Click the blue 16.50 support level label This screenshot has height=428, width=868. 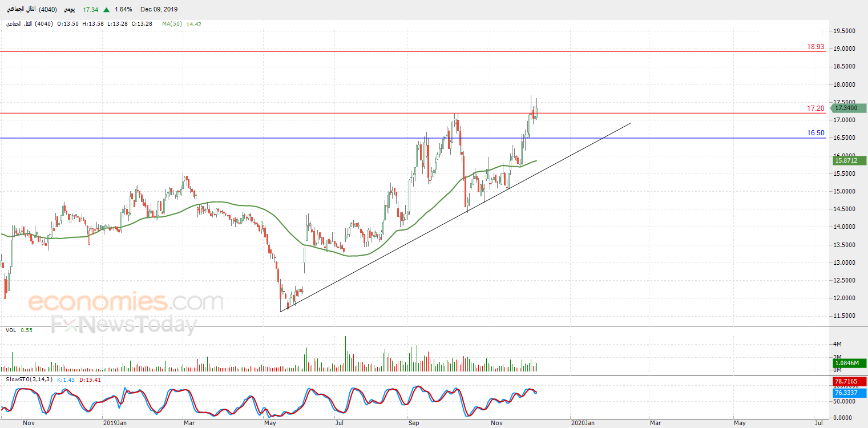pyautogui.click(x=816, y=133)
